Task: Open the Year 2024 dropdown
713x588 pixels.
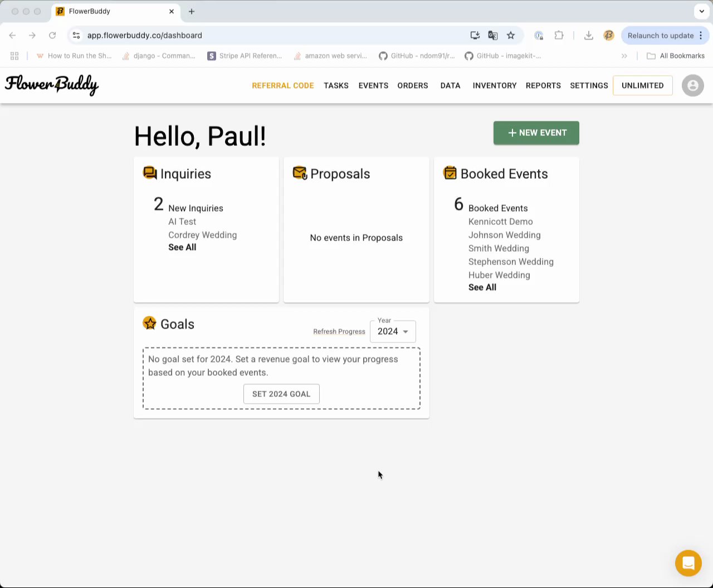Action: pyautogui.click(x=393, y=331)
